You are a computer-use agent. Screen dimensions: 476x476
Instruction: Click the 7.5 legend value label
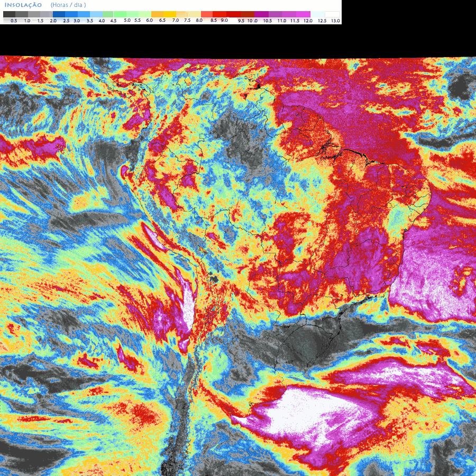187,20
